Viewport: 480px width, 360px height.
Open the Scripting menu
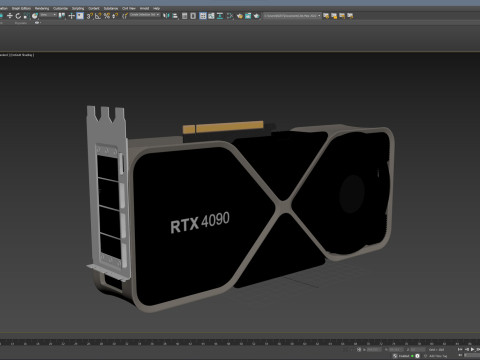[78, 8]
